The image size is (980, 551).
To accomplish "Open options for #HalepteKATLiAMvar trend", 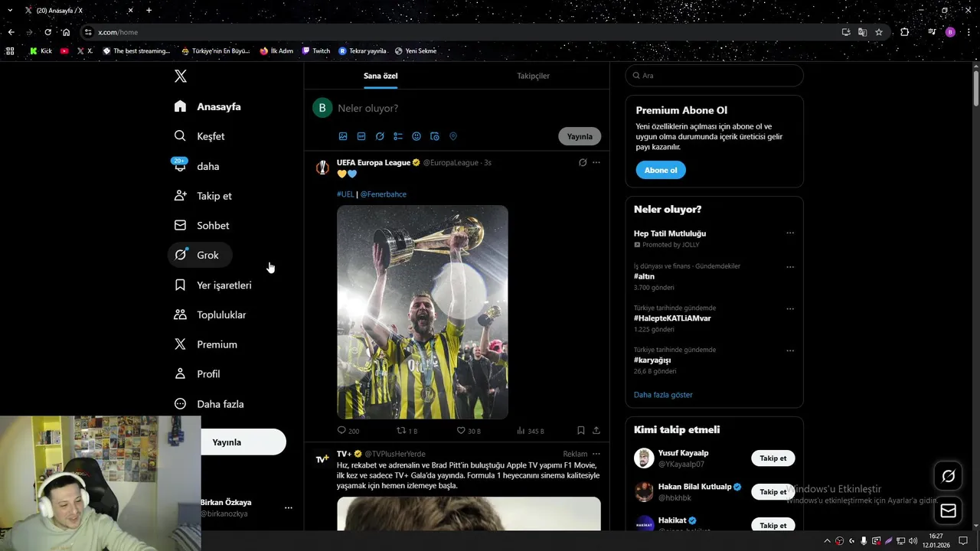I will tap(790, 309).
